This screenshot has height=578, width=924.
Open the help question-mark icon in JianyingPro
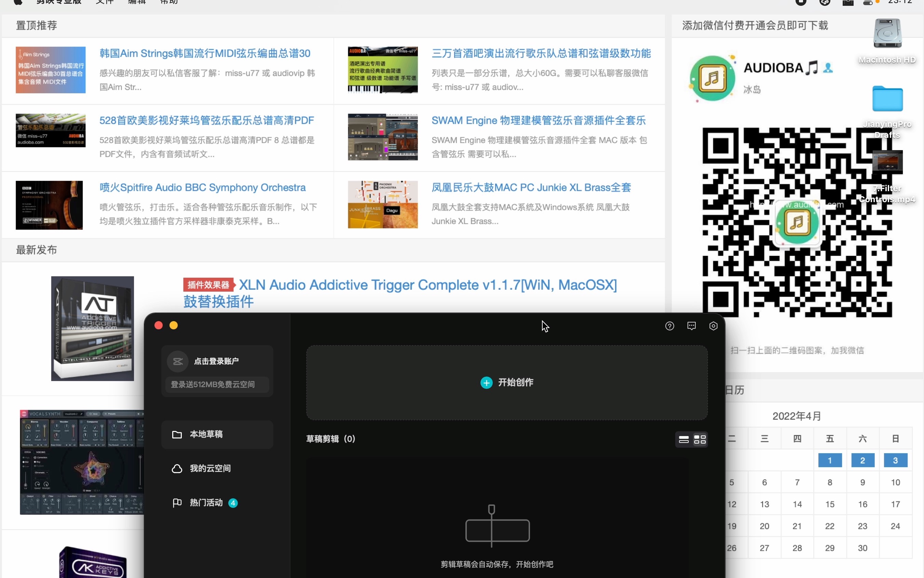(x=669, y=326)
